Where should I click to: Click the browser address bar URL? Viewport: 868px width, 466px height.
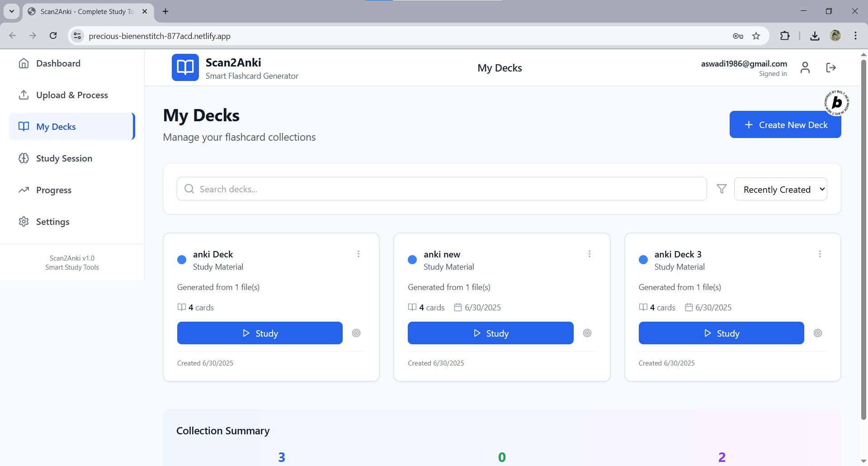tap(160, 36)
